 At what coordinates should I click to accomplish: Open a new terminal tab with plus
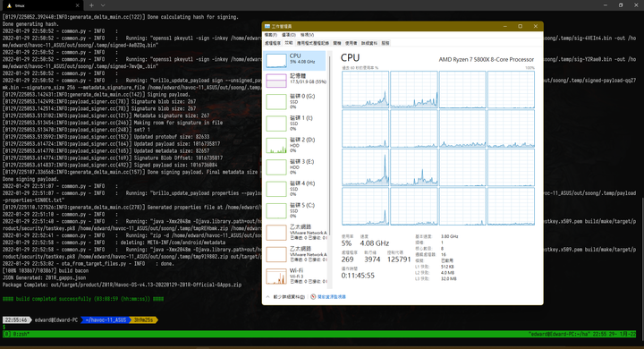[x=91, y=5]
